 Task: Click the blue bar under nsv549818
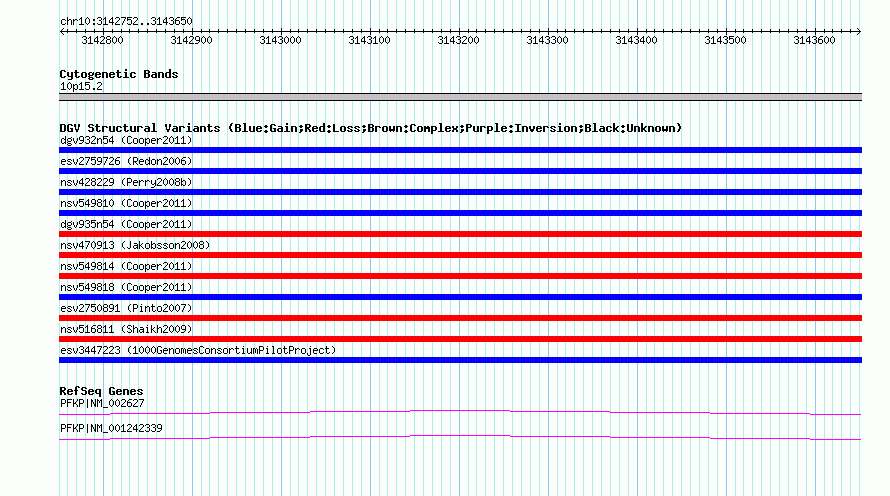pos(460,297)
